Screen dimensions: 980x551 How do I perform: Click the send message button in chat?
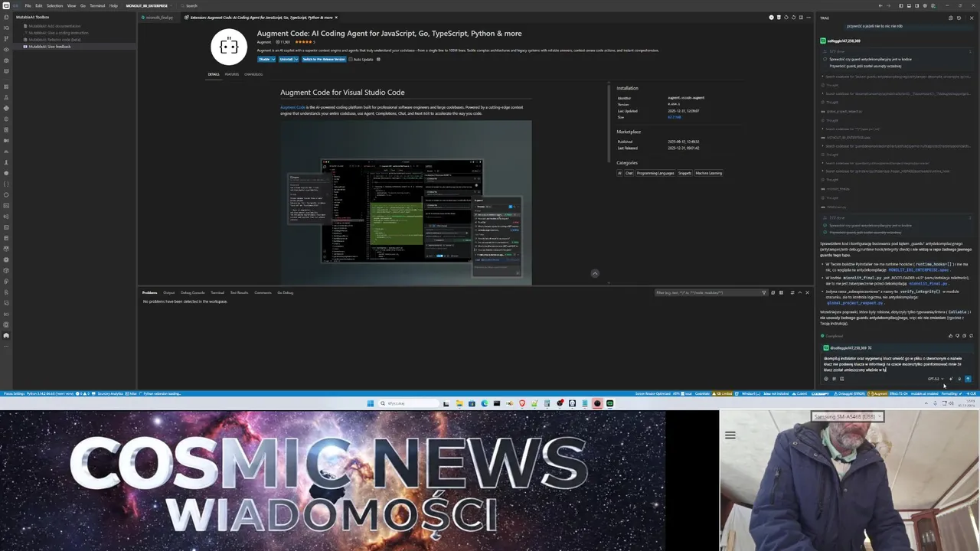968,379
